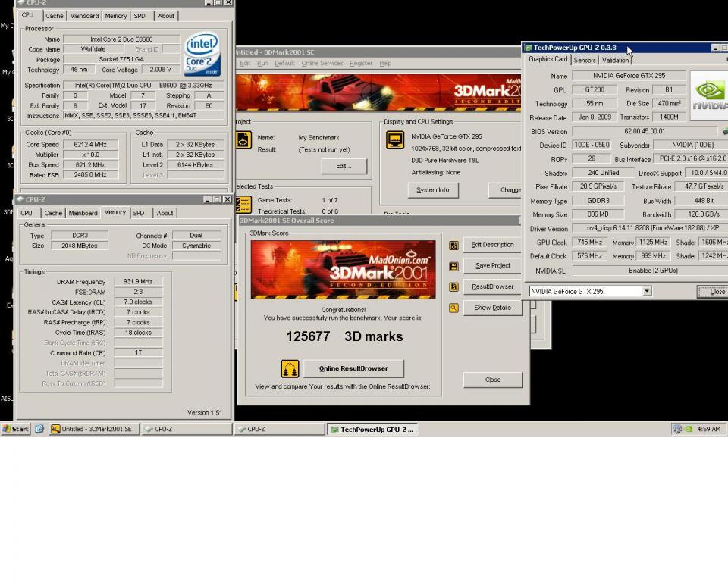This screenshot has width=728, height=582.
Task: Open the About tab in the CPU-Z memory window
Action: click(x=165, y=213)
